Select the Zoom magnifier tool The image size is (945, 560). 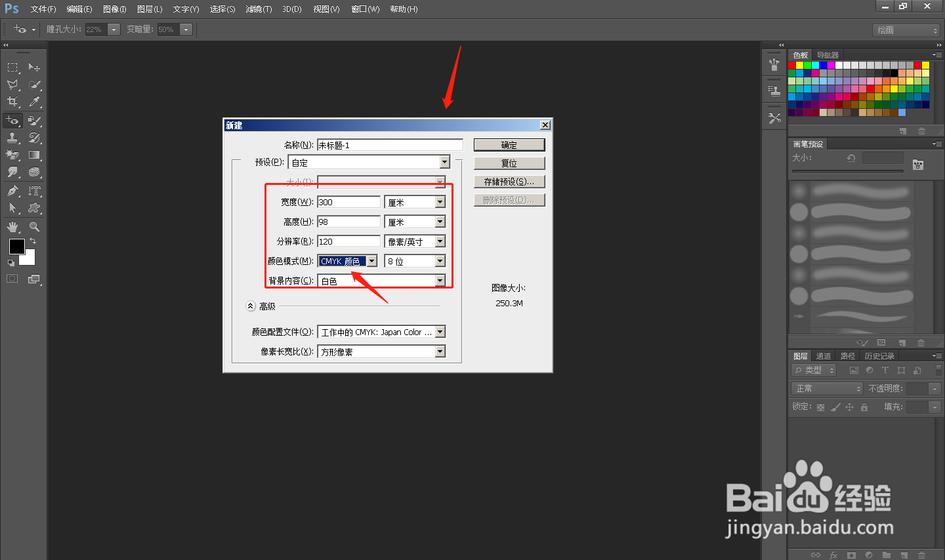(34, 227)
